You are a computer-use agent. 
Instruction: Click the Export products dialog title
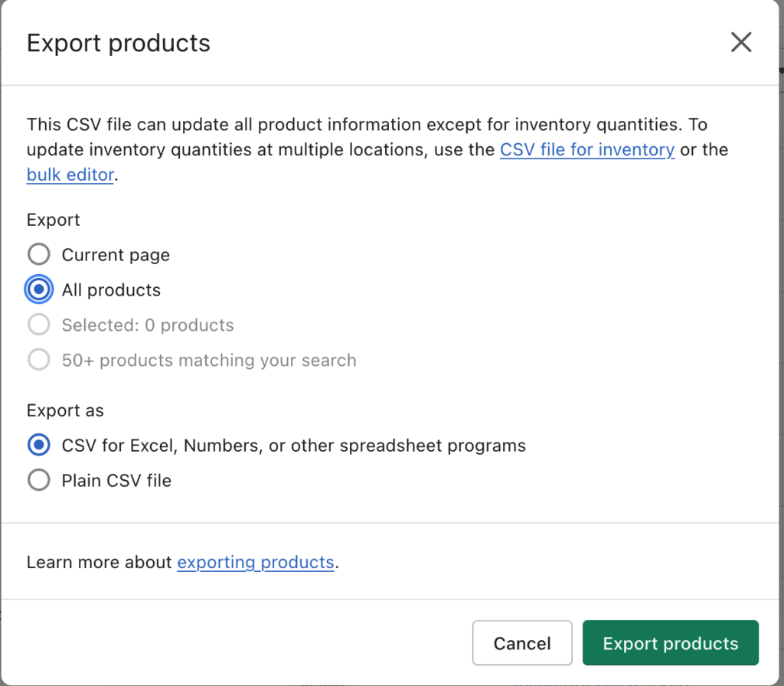[x=119, y=43]
